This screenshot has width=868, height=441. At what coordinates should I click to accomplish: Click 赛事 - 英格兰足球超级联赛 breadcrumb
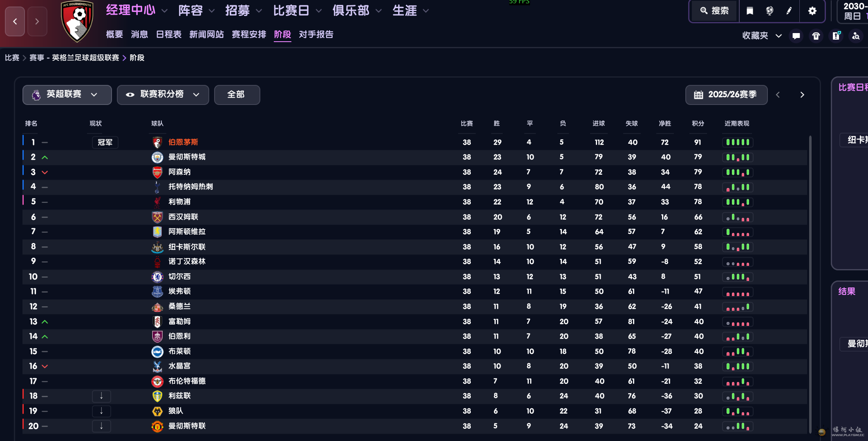point(74,58)
